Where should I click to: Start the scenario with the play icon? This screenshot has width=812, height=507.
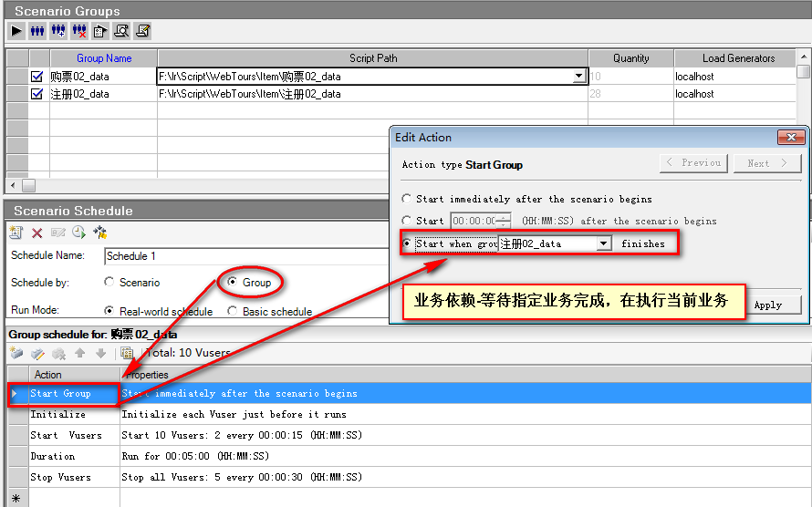16,31
